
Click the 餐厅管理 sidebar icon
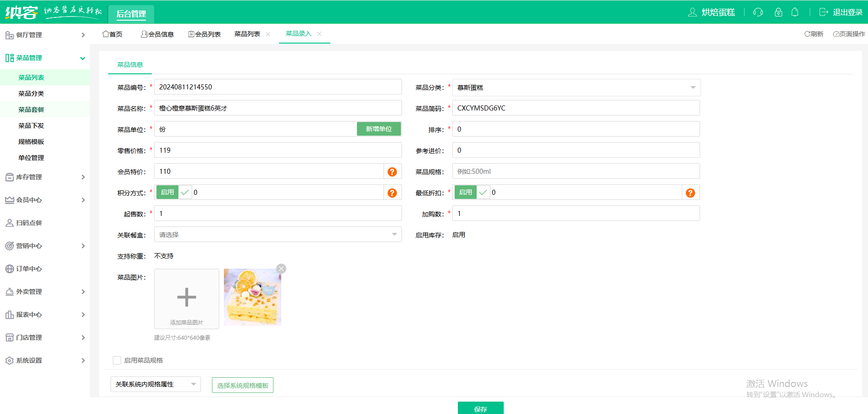tap(9, 35)
